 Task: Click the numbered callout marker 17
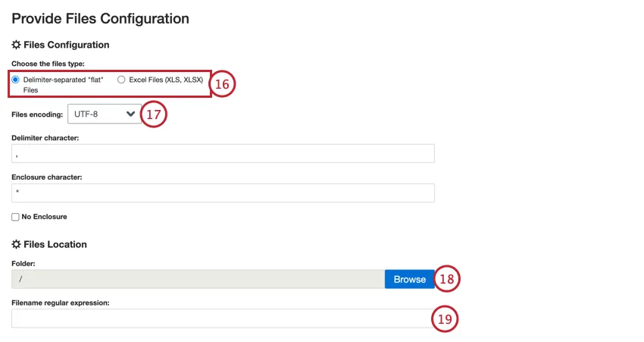click(154, 115)
